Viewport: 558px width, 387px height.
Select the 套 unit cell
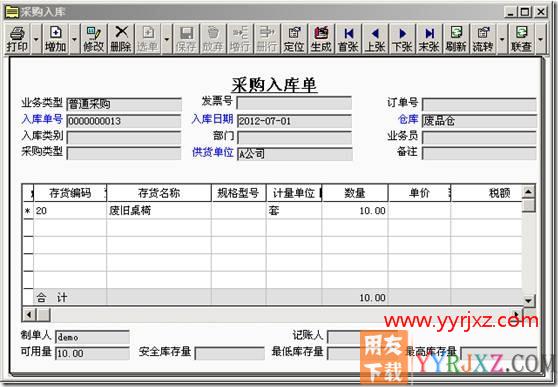(294, 211)
